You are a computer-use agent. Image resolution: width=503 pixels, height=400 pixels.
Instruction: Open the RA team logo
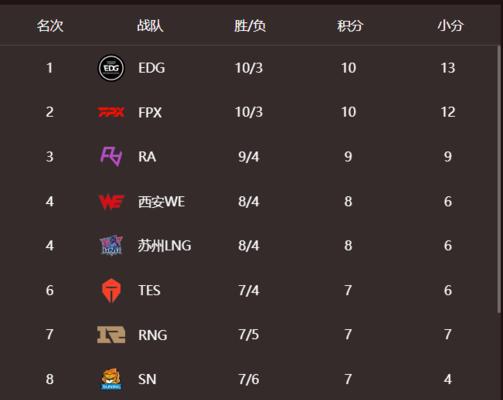111,156
